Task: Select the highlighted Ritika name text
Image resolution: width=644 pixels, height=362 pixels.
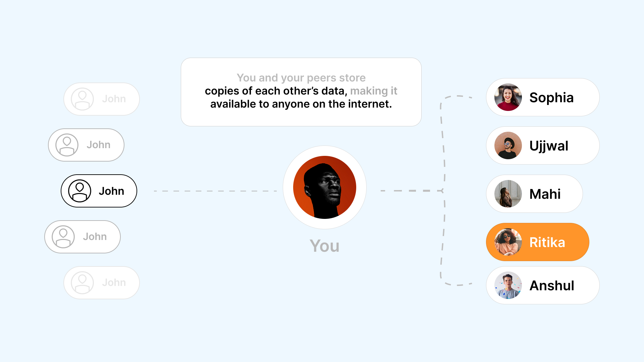Action: [547, 242]
